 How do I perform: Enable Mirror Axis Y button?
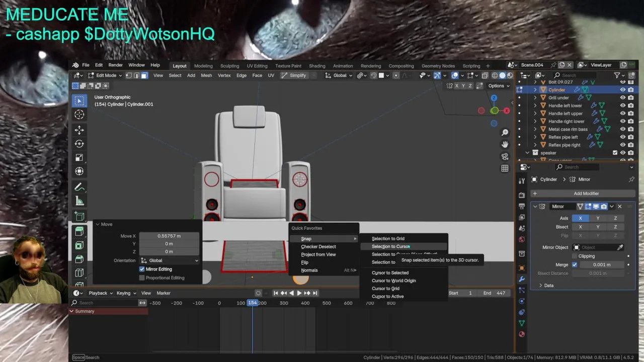[x=598, y=218]
